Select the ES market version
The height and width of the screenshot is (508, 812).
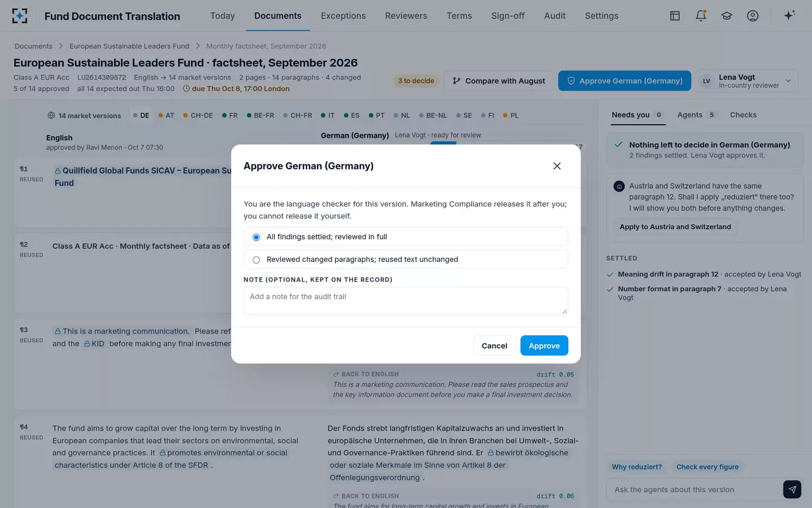coord(352,116)
